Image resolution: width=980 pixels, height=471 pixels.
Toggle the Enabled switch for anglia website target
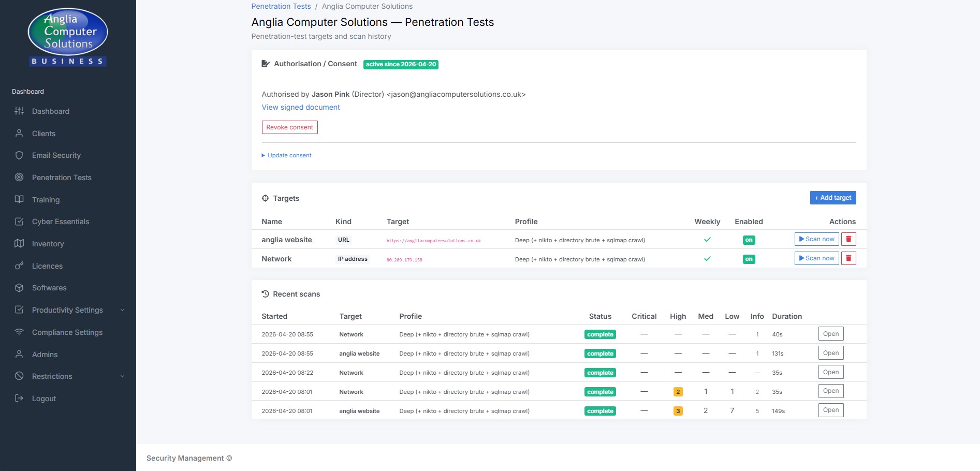click(749, 240)
